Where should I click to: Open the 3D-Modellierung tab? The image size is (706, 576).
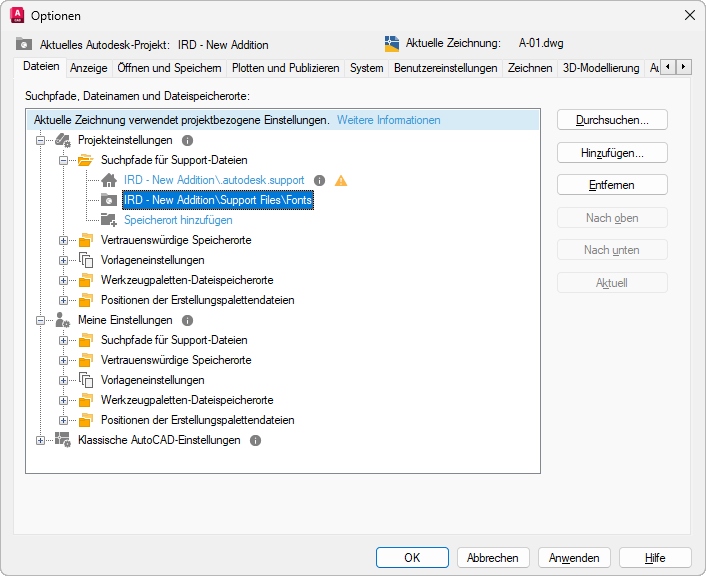[x=601, y=68]
